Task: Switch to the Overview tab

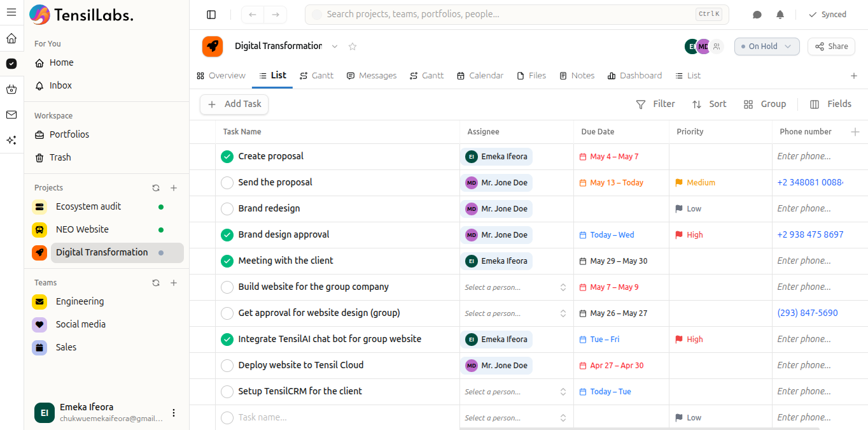Action: coord(221,76)
